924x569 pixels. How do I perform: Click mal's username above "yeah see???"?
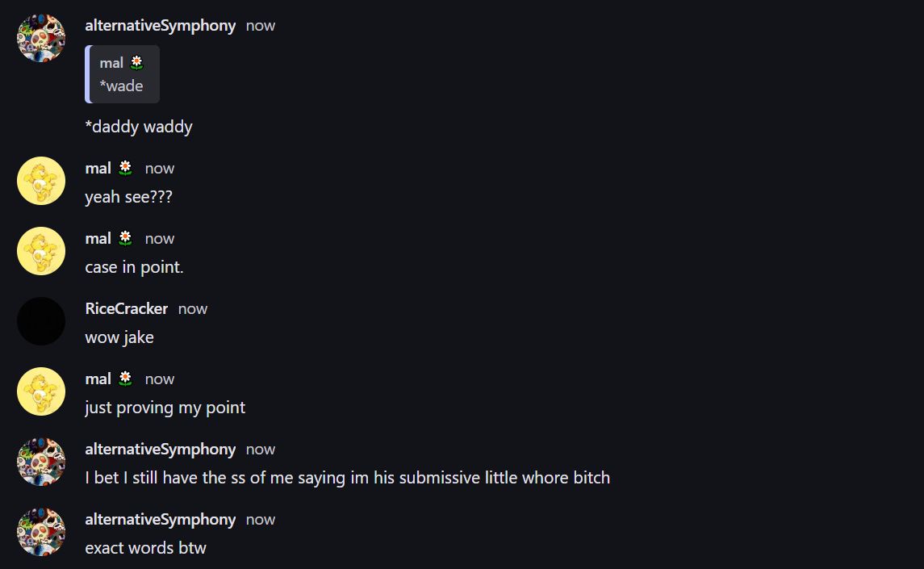98,168
